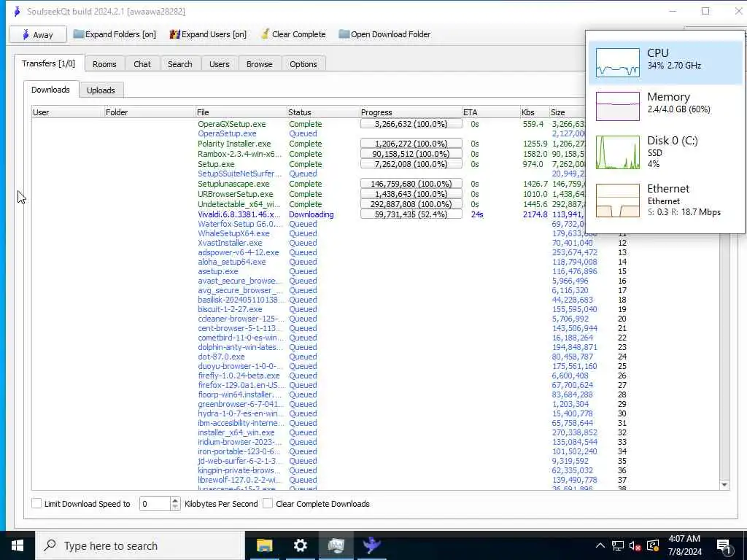Open the Browse tab
The width and height of the screenshot is (747, 560).
[259, 64]
